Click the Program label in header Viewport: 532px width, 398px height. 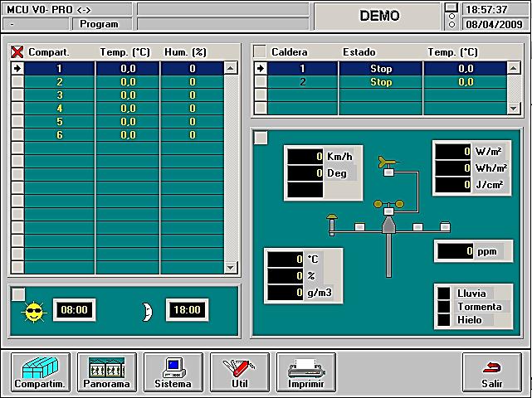[99, 24]
